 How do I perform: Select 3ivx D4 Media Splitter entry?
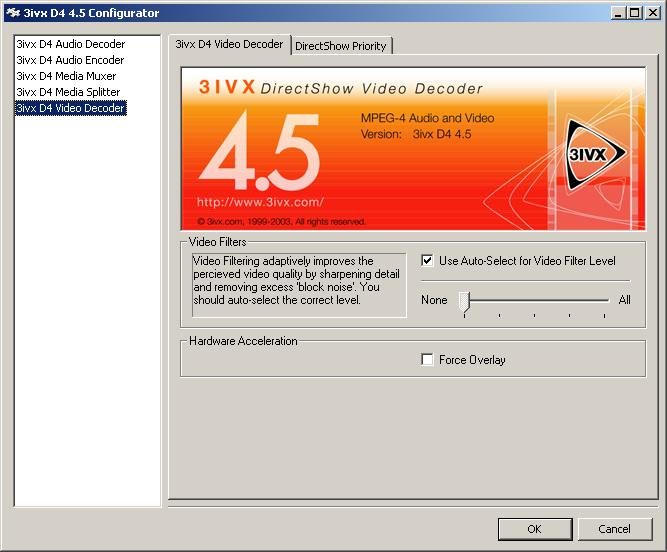[x=68, y=92]
